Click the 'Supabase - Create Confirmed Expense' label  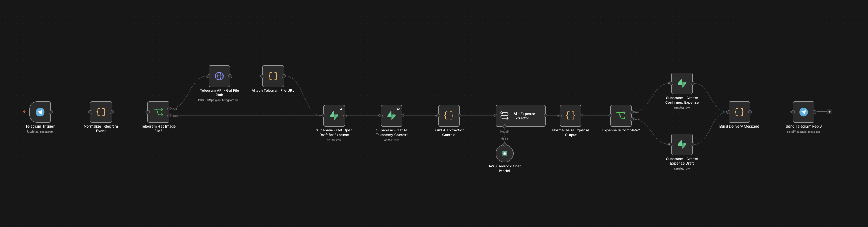(682, 100)
